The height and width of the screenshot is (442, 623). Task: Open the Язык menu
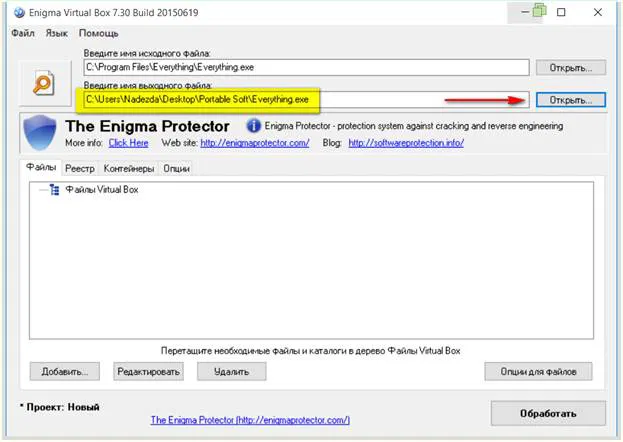click(x=57, y=33)
